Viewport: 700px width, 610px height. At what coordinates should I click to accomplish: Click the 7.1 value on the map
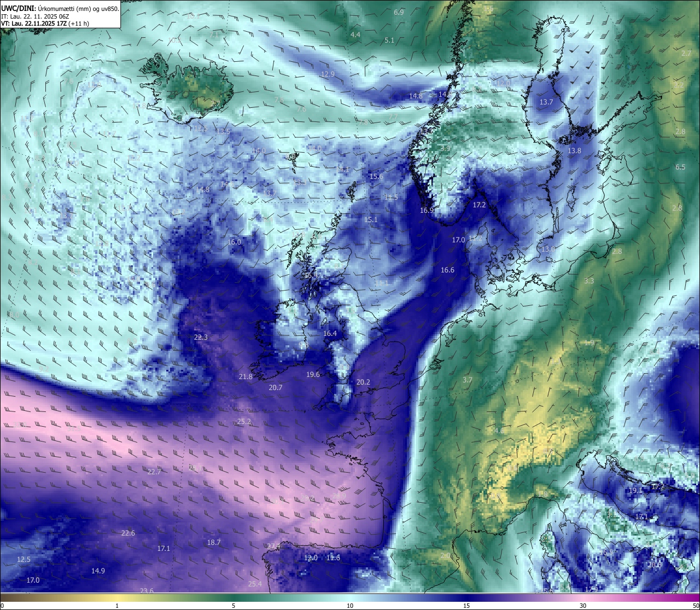(214, 34)
